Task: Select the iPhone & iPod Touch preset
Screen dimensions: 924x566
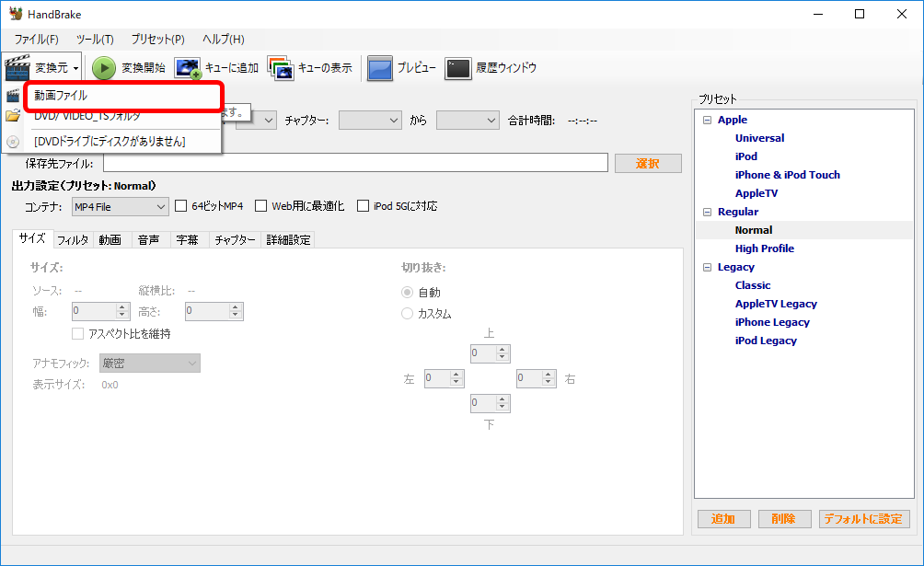Action: (787, 175)
